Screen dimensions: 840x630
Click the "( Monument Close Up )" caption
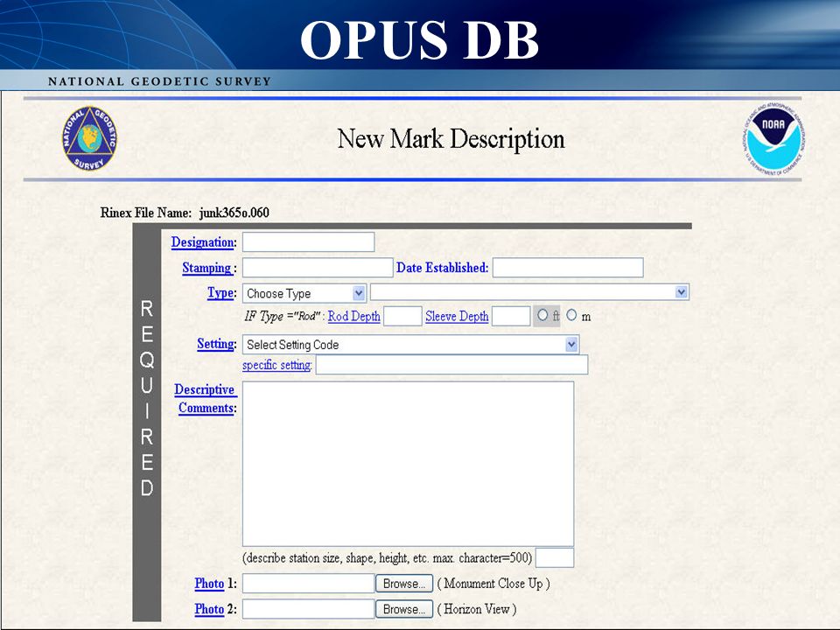tap(493, 584)
